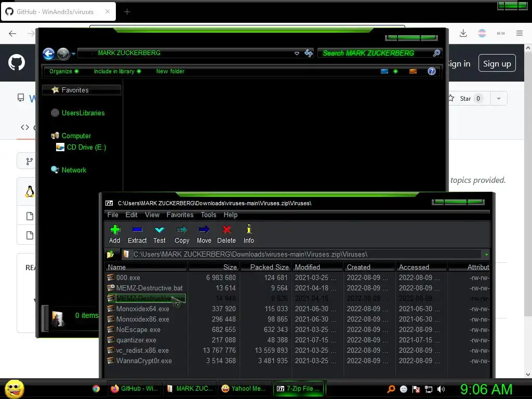Open the Star list dropdown arrow

click(x=499, y=98)
